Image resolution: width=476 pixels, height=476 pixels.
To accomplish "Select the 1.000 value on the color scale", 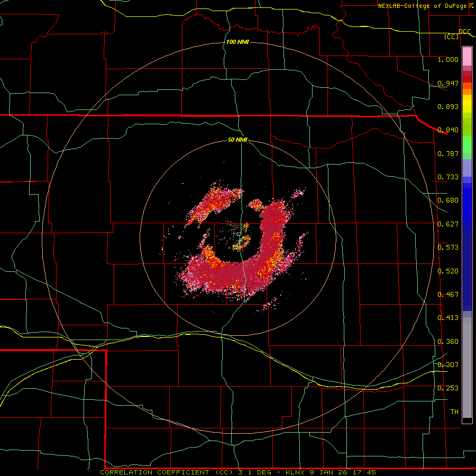I will [x=448, y=59].
